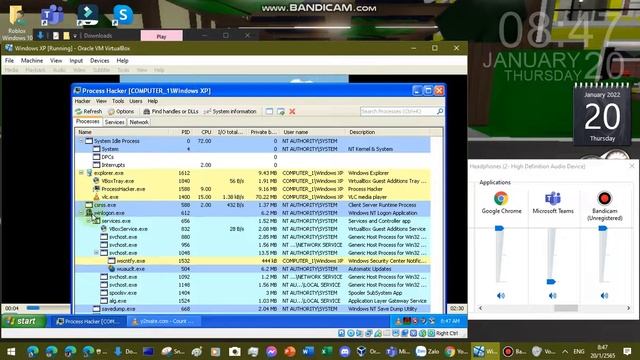Click Find handles or DLLs button

click(x=171, y=111)
